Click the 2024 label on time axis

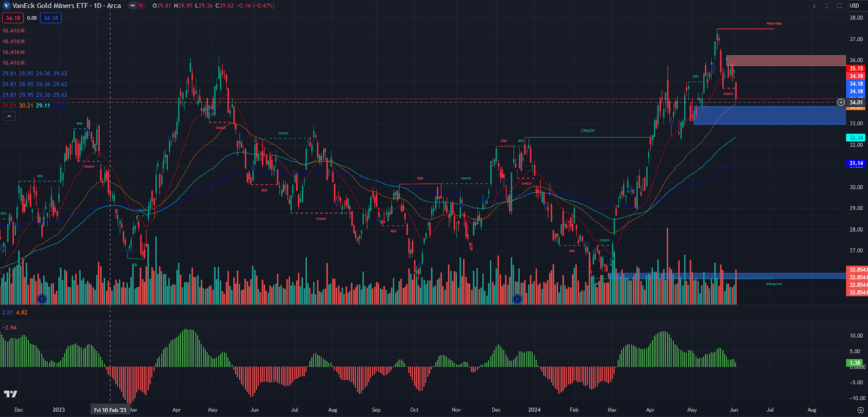pyautogui.click(x=534, y=410)
